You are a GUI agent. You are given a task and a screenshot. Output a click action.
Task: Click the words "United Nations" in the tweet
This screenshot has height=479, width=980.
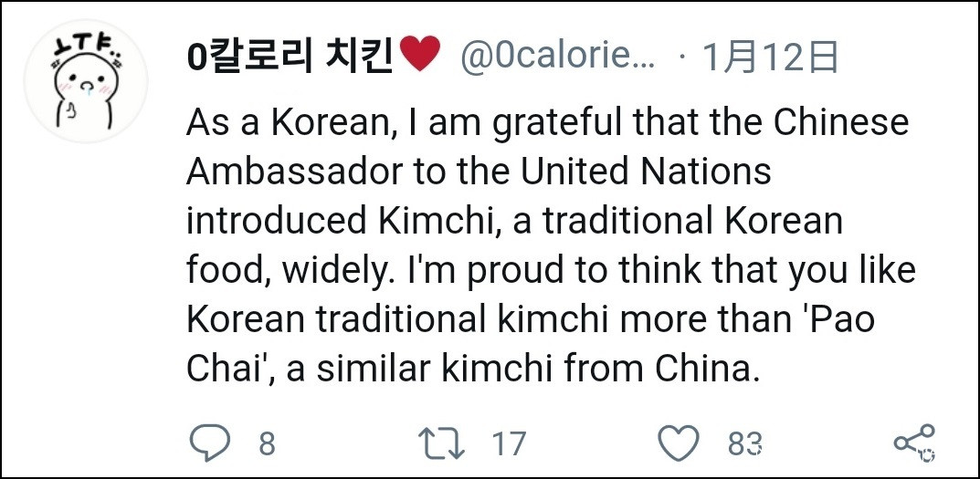[x=645, y=171]
